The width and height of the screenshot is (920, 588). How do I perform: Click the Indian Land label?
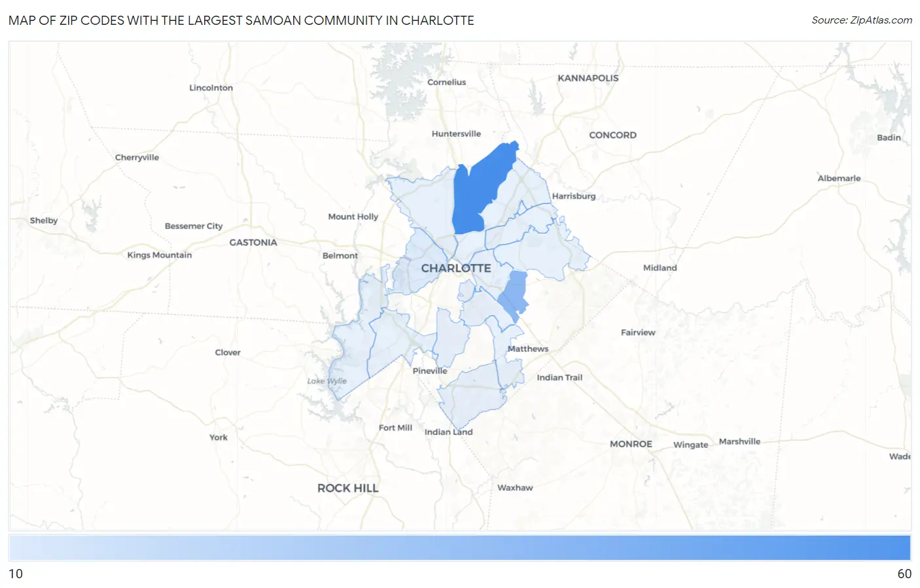coord(448,432)
